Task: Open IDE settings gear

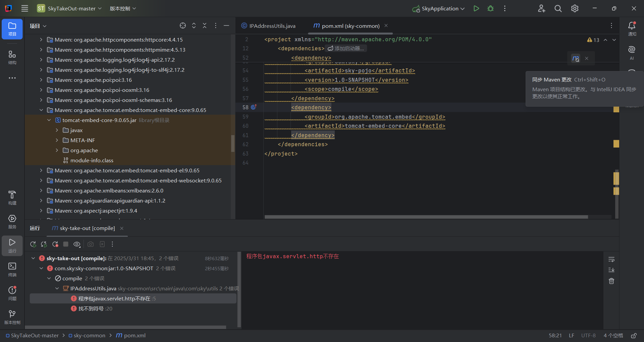Action: tap(575, 8)
